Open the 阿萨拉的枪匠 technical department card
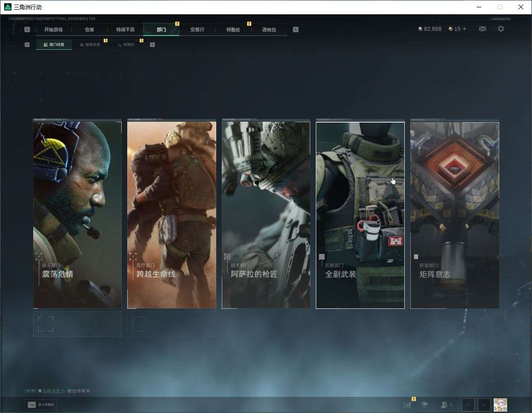This screenshot has width=532, height=413. click(266, 215)
